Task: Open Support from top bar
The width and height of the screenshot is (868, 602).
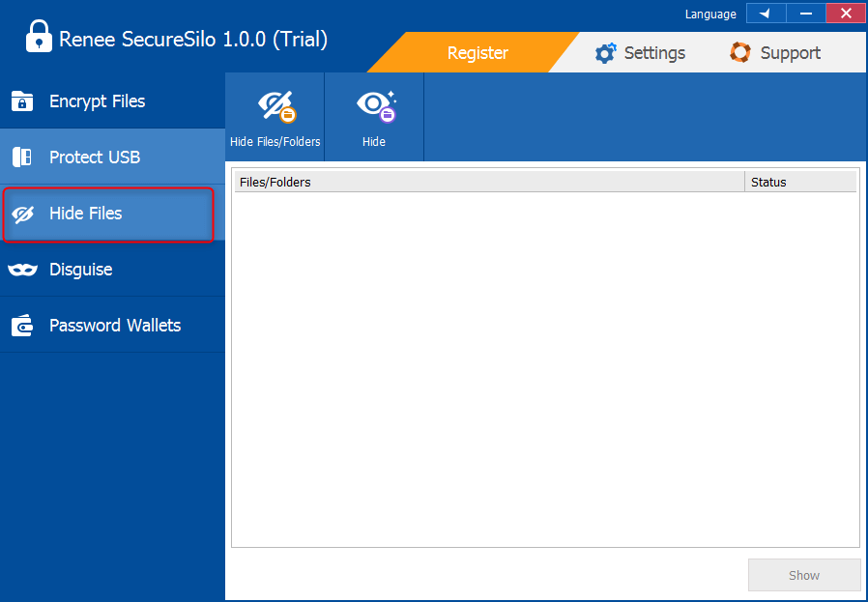Action: click(775, 52)
